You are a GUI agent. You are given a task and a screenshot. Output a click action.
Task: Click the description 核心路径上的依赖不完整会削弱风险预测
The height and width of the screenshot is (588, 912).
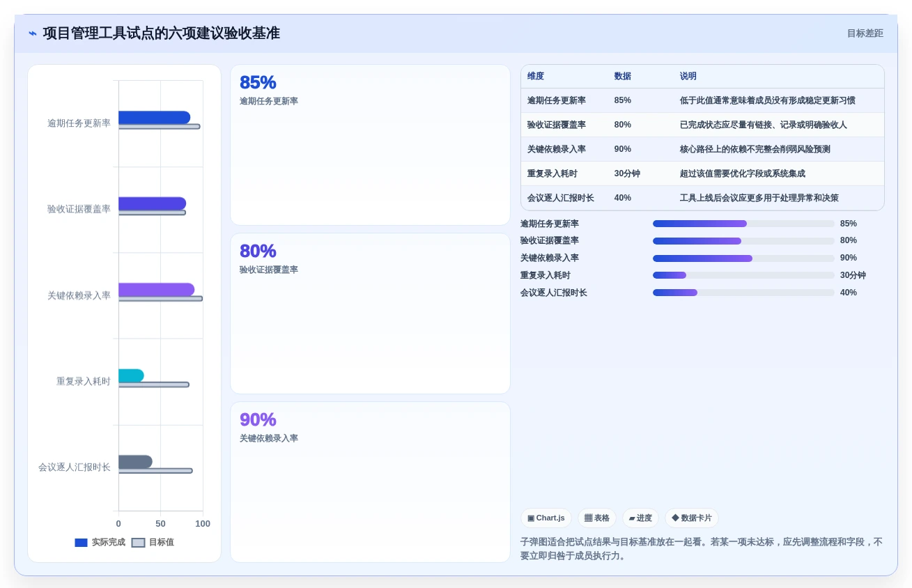click(x=755, y=149)
